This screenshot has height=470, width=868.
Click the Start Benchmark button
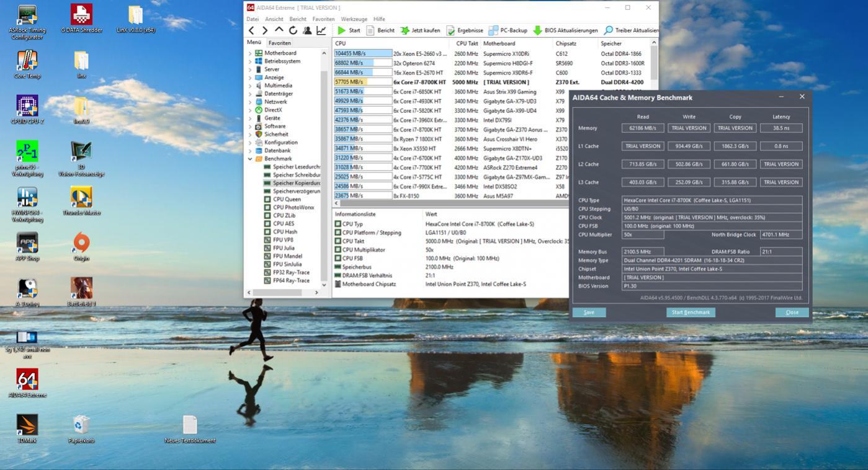click(x=691, y=313)
